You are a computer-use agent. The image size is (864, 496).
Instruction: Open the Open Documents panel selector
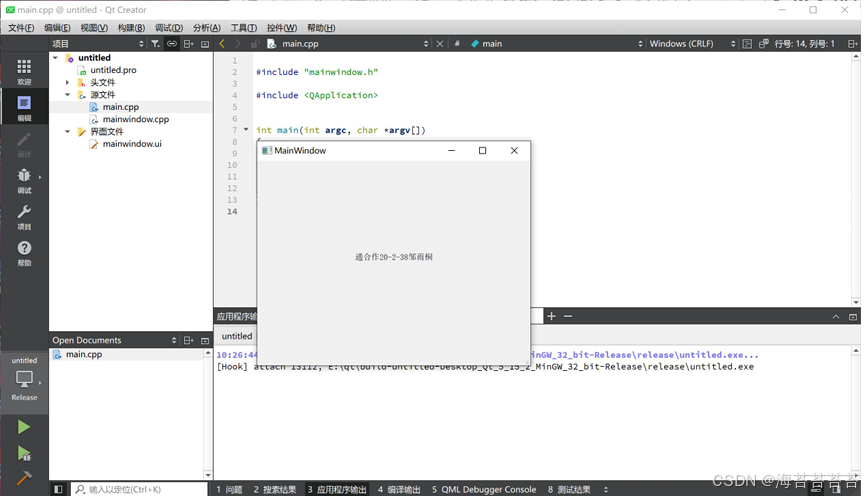tap(114, 340)
